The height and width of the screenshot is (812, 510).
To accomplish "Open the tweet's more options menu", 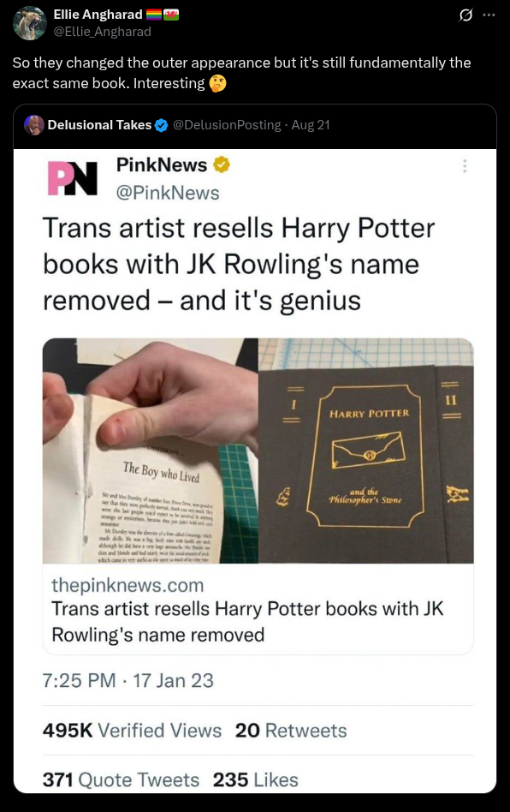I will click(x=489, y=15).
